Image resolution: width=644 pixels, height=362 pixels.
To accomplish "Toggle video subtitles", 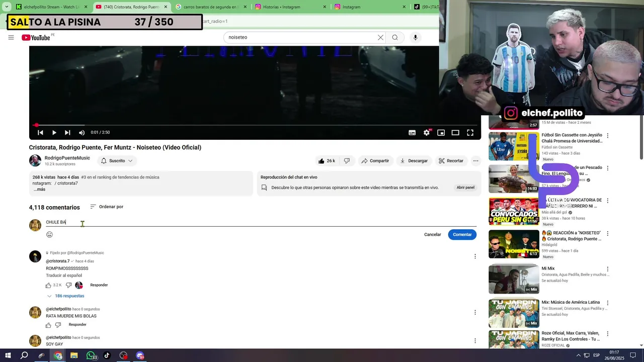I will click(412, 133).
